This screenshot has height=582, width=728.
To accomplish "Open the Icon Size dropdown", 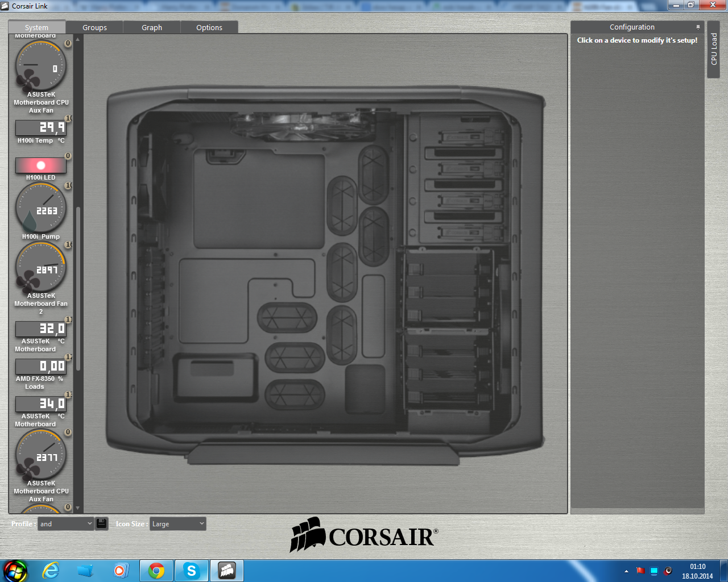I will pos(177,524).
